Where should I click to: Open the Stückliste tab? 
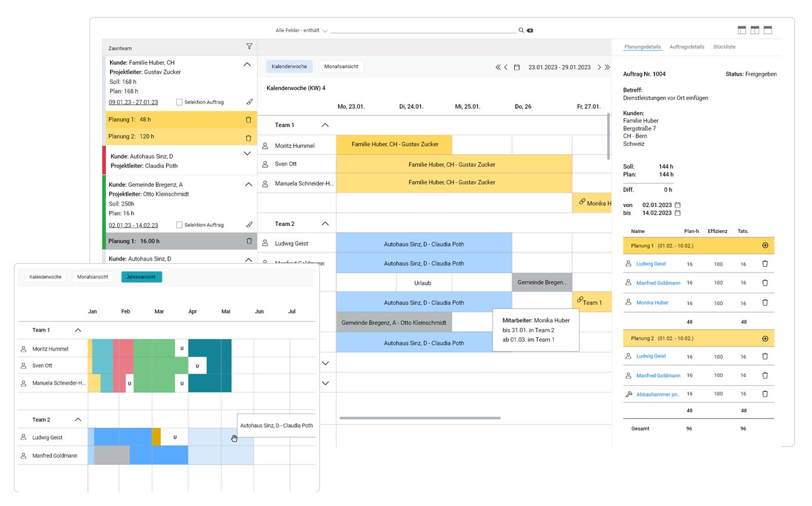tap(724, 47)
